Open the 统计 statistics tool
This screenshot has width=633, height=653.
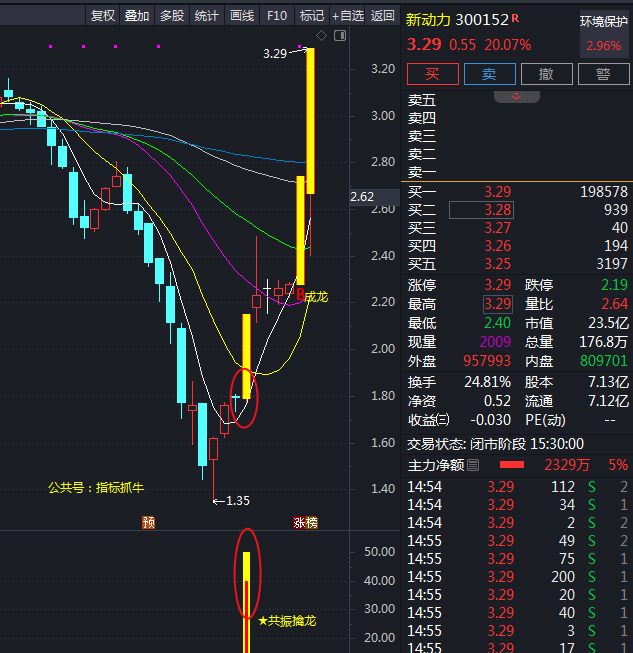(x=207, y=15)
